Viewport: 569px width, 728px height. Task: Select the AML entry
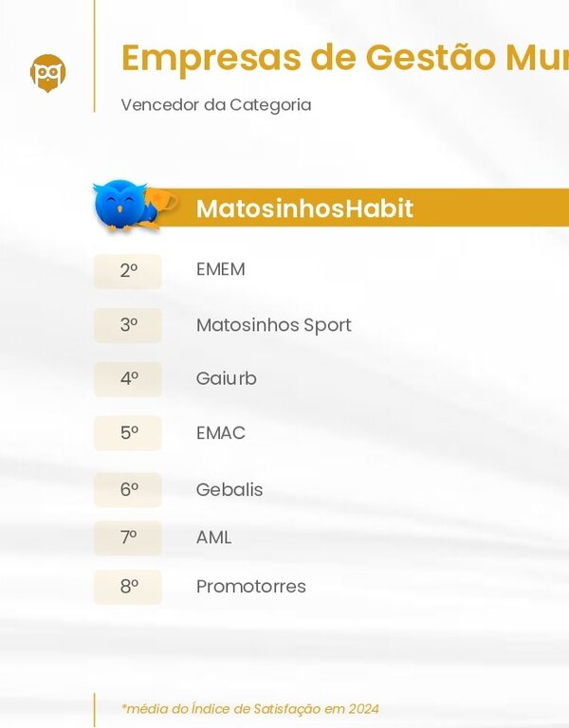tap(213, 537)
